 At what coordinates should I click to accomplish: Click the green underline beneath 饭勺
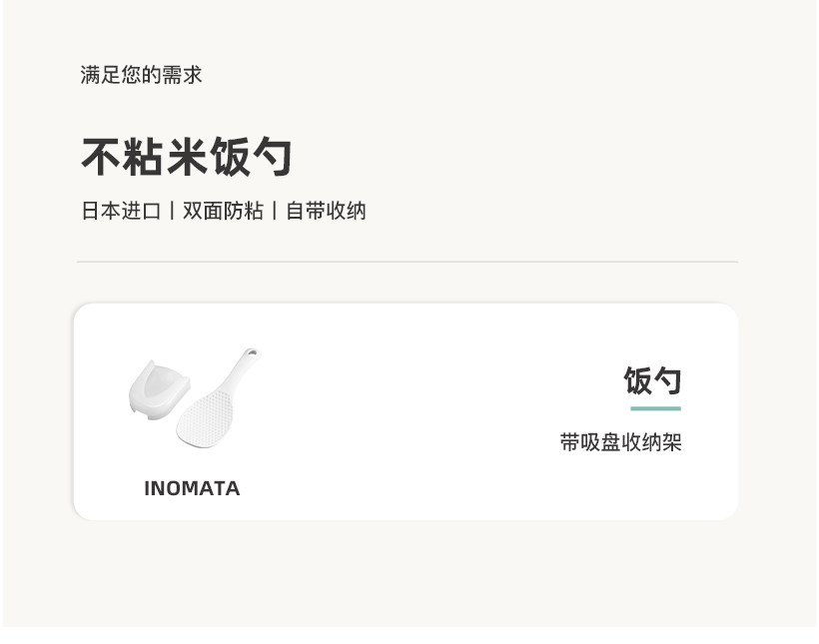(655, 408)
